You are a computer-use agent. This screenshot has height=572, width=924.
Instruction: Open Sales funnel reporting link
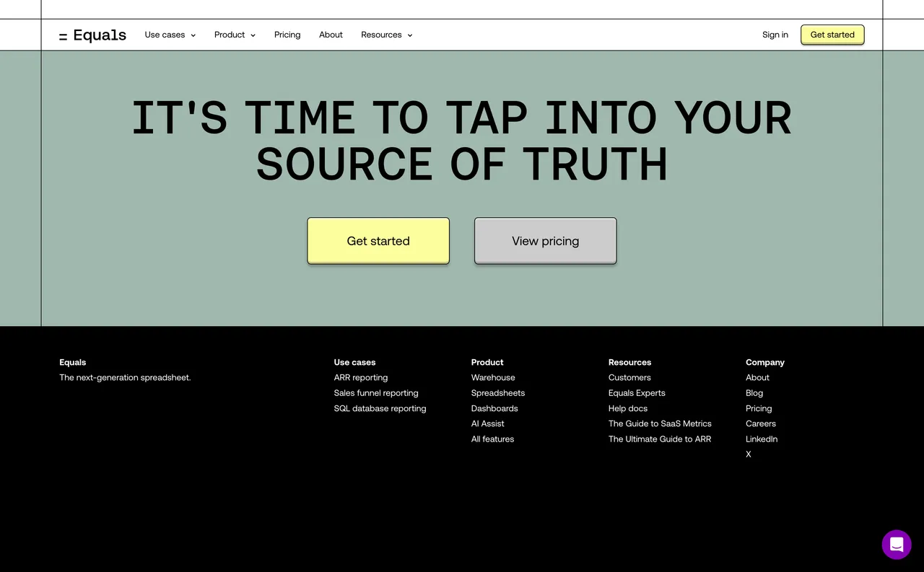click(x=375, y=393)
